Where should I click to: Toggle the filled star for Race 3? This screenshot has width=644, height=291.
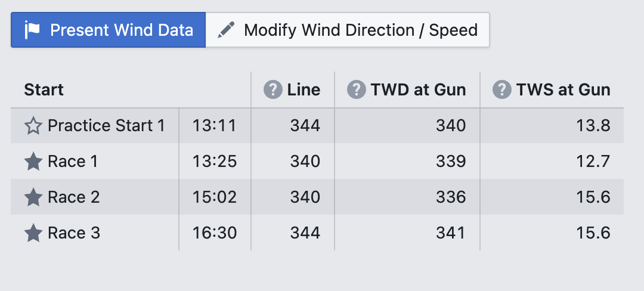[33, 233]
